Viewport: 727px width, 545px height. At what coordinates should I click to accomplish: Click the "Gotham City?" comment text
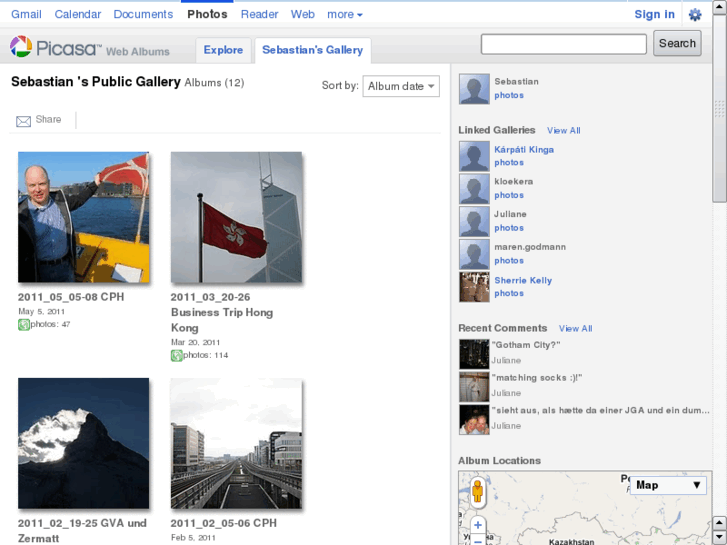(526, 345)
